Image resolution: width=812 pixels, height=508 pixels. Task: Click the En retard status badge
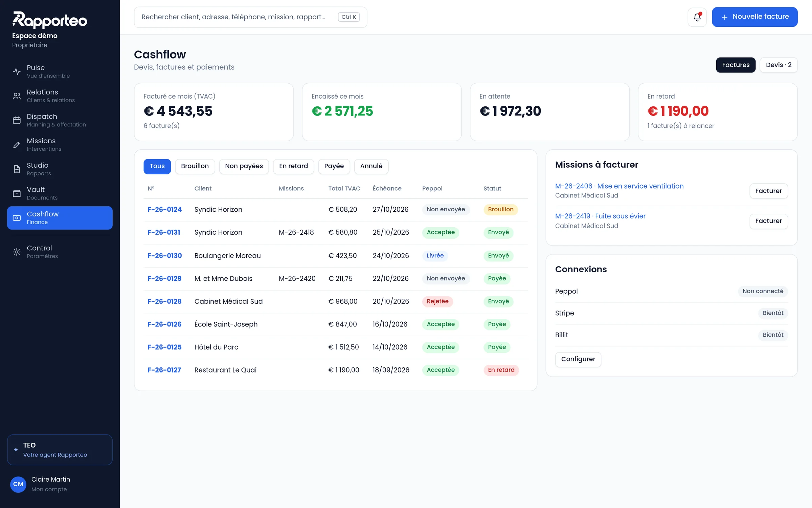[501, 370]
